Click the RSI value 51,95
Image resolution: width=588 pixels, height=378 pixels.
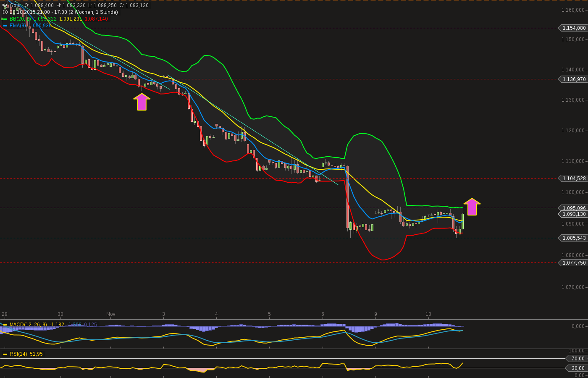pyautogui.click(x=36, y=354)
